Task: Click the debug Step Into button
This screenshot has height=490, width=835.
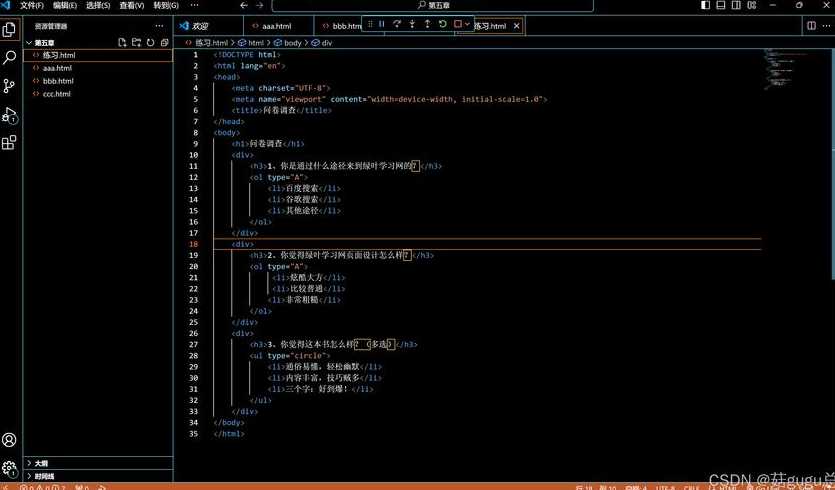Action: point(412,24)
